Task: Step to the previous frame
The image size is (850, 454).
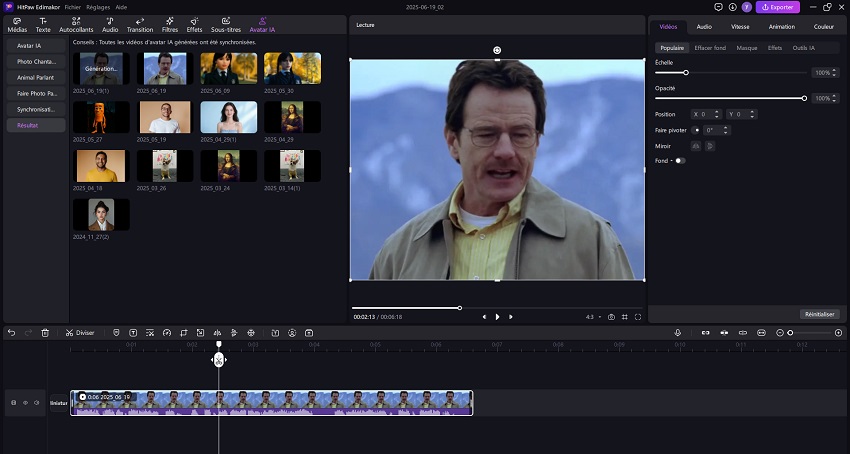Action: 484,317
